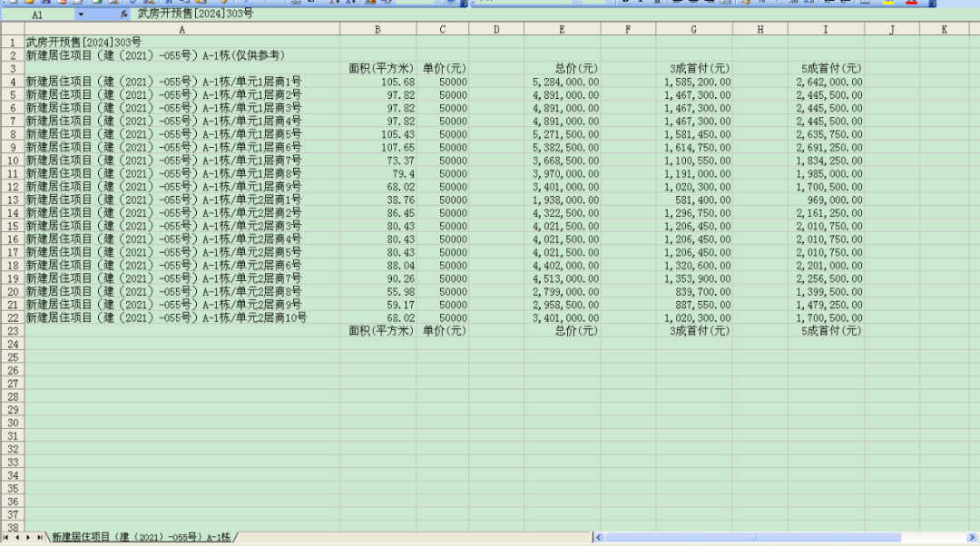Click total price 2,799,000.00

point(562,292)
